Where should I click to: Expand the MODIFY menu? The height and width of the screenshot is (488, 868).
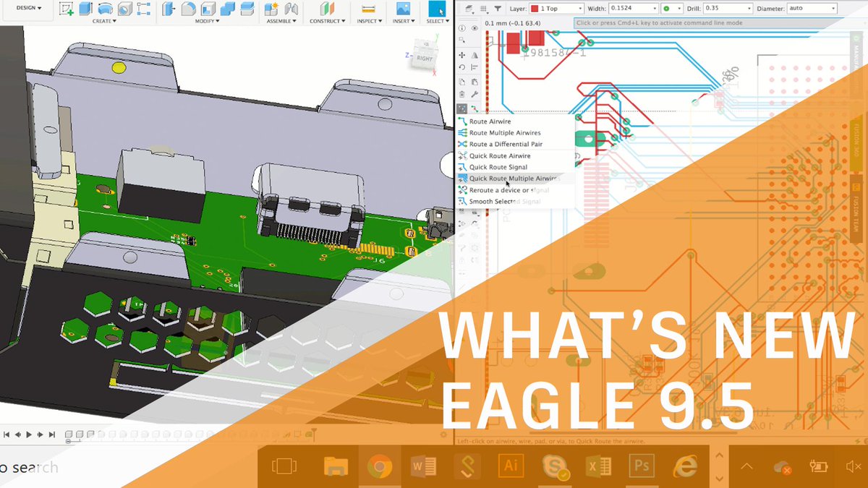click(207, 21)
